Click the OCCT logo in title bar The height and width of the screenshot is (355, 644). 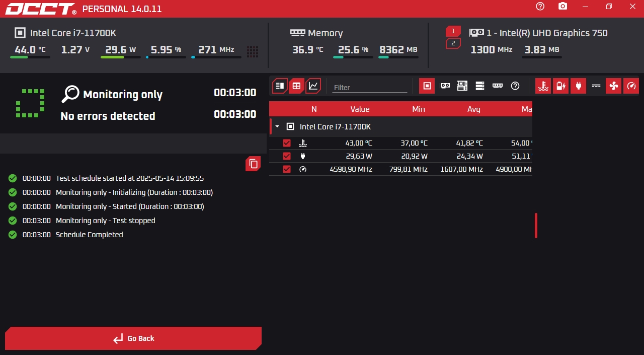(x=41, y=9)
